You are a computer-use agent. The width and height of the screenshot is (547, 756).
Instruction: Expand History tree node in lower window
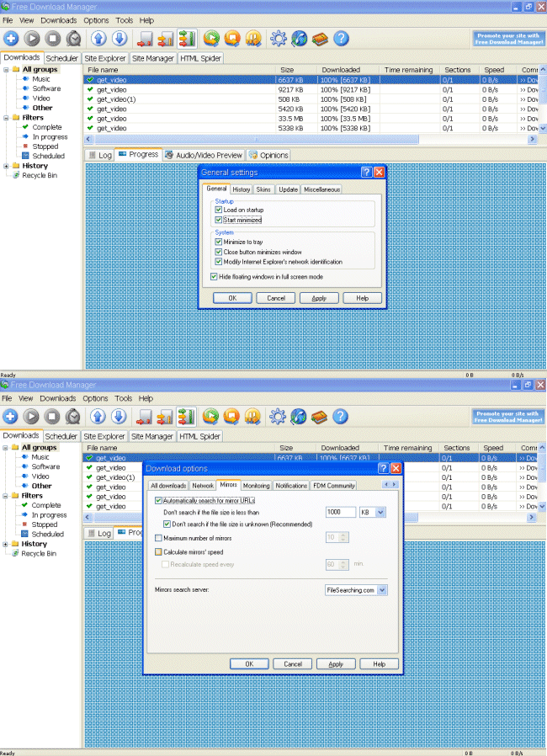click(5, 544)
